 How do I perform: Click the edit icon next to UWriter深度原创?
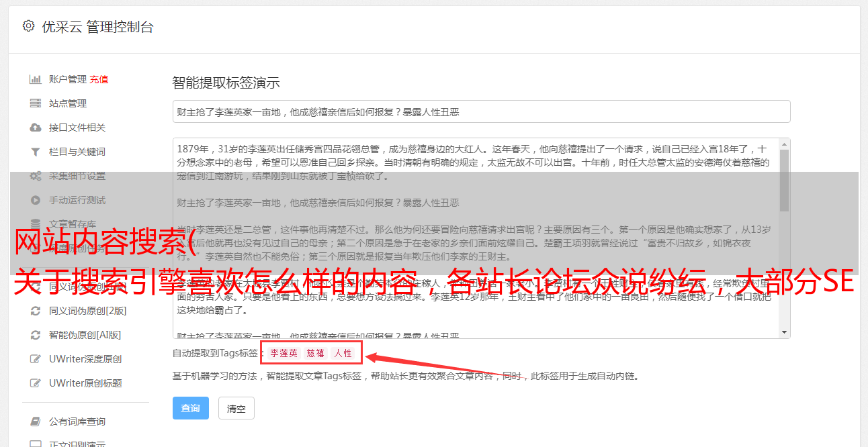(36, 359)
